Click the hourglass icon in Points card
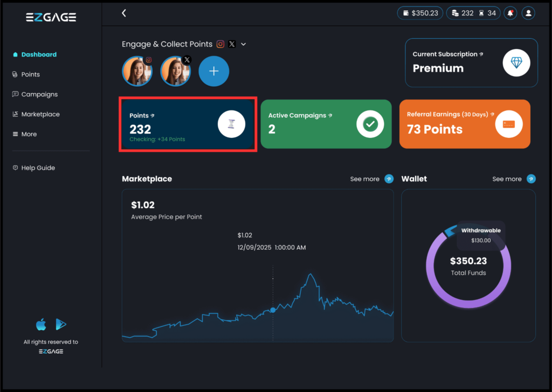Viewport: 552px width, 392px height. tap(231, 124)
